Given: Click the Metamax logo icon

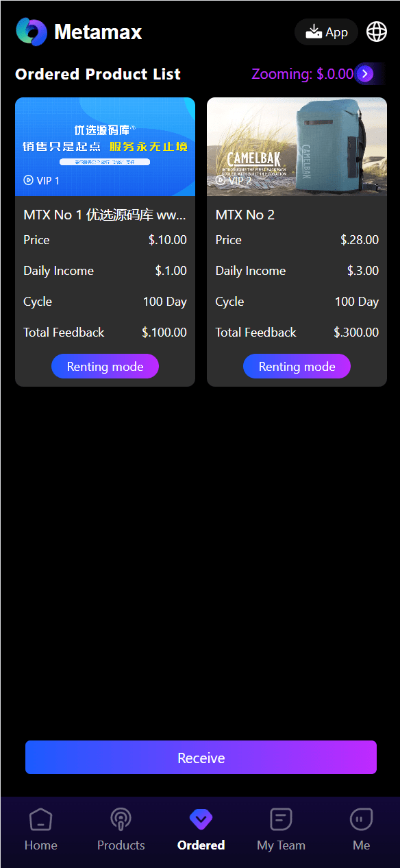Looking at the screenshot, I should [x=32, y=32].
